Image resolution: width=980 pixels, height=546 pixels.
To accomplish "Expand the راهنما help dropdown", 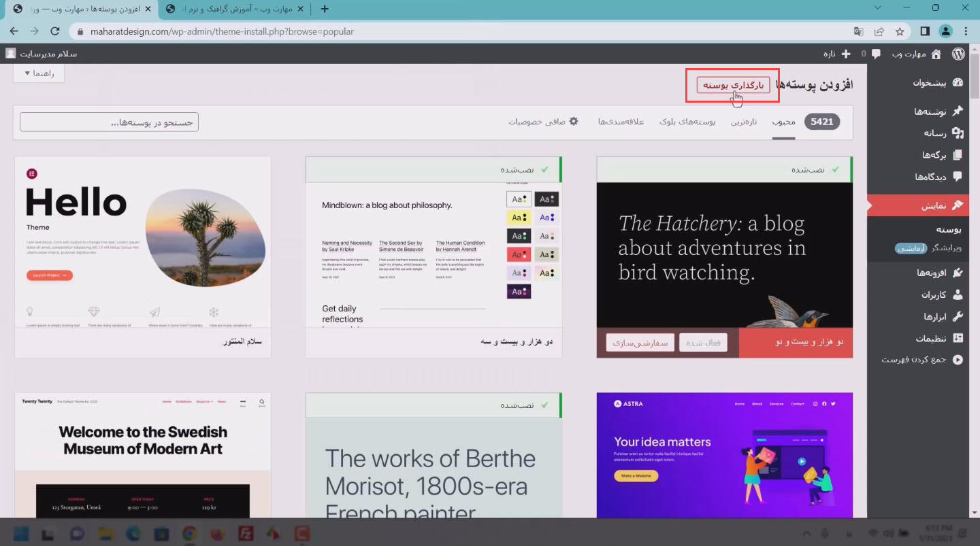I will click(39, 73).
